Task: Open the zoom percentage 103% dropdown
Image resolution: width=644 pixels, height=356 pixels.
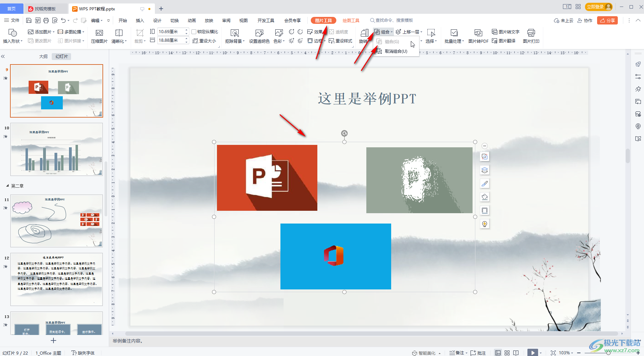Action: coord(566,353)
